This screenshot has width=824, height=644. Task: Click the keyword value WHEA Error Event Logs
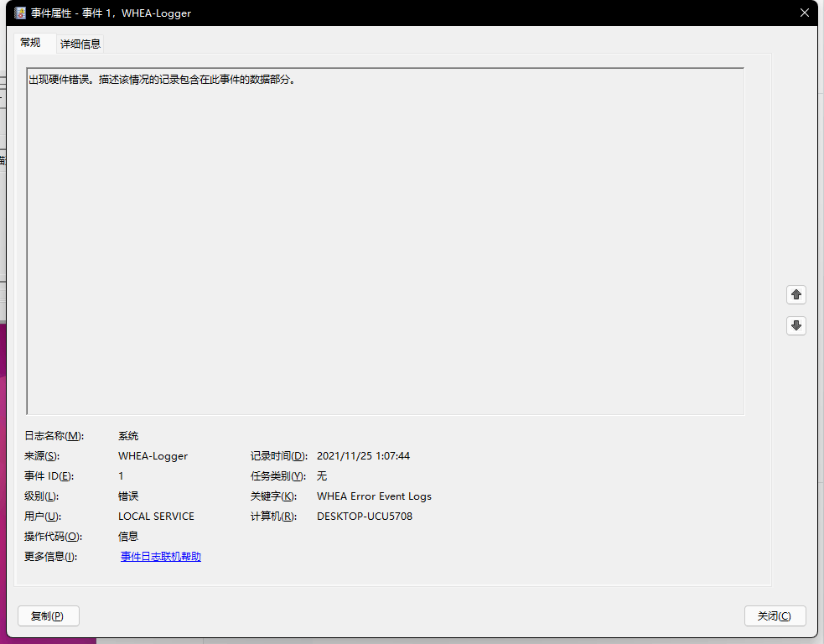374,496
